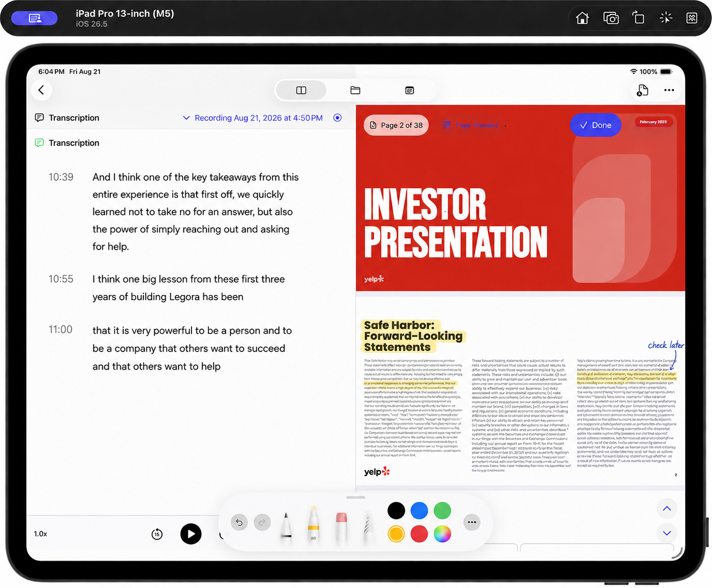Select the yellow highlighter tool
The width and height of the screenshot is (712, 588).
coord(313,525)
